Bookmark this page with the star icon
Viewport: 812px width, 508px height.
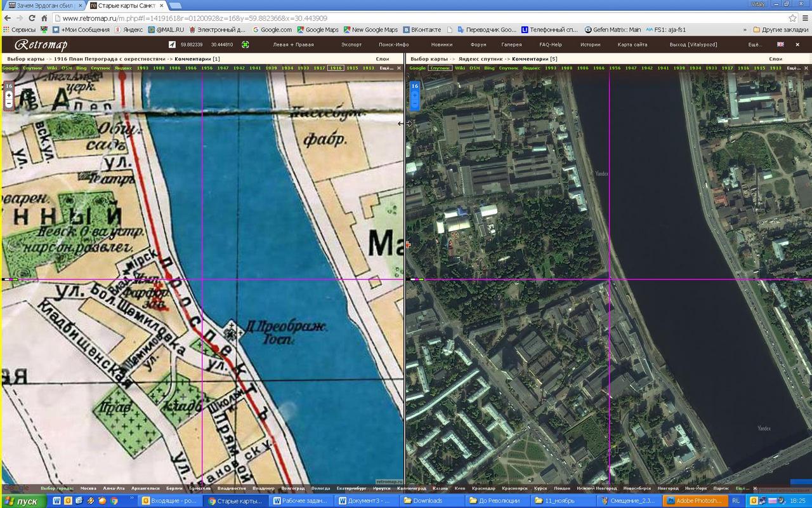coord(792,18)
